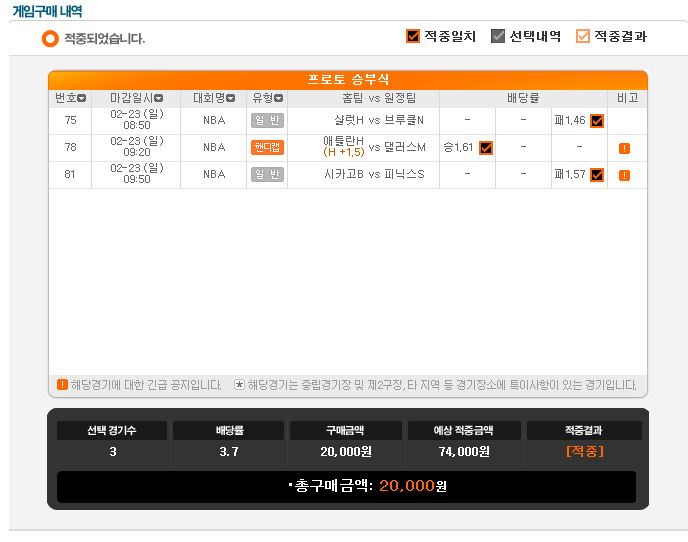688x542 pixels.
Task: Click the summary 배당률 value 3.7
Action: [229, 452]
